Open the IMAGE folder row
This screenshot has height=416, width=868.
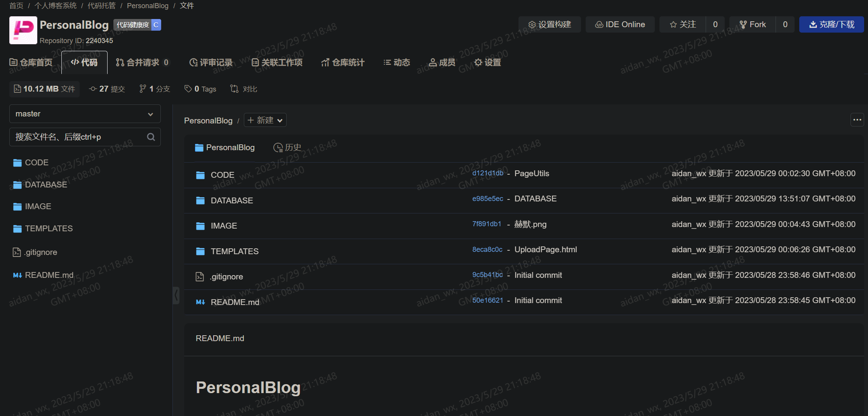point(524,226)
